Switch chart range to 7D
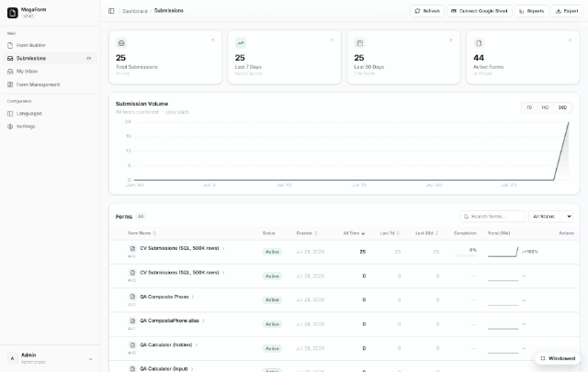The image size is (588, 372). [529, 107]
